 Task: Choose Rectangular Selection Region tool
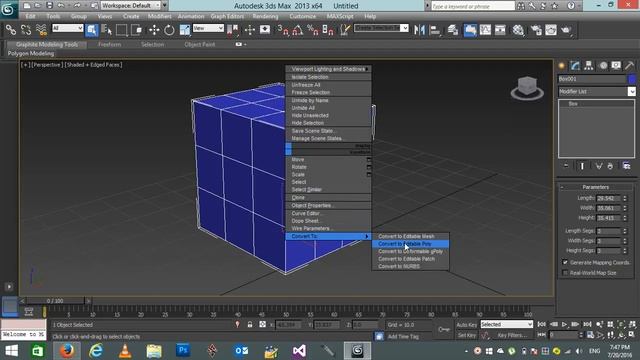coord(122,30)
